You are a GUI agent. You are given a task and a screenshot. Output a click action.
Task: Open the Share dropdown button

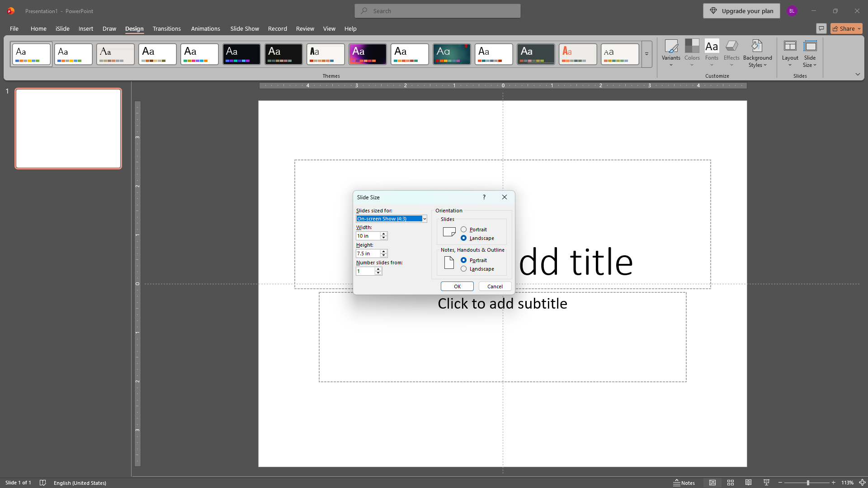point(846,28)
